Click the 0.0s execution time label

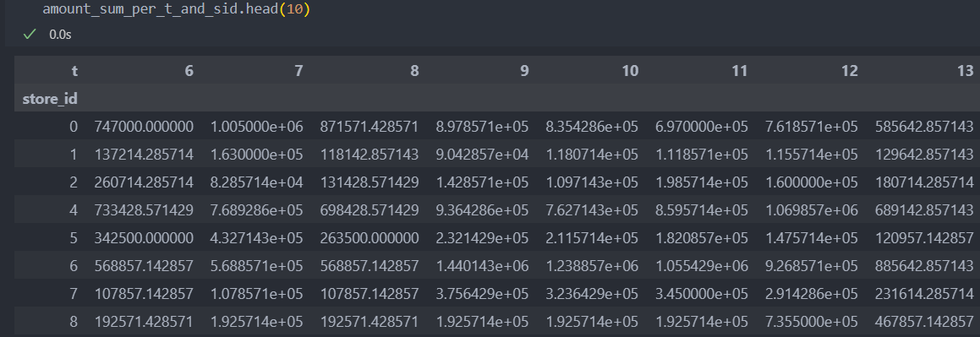pos(60,35)
